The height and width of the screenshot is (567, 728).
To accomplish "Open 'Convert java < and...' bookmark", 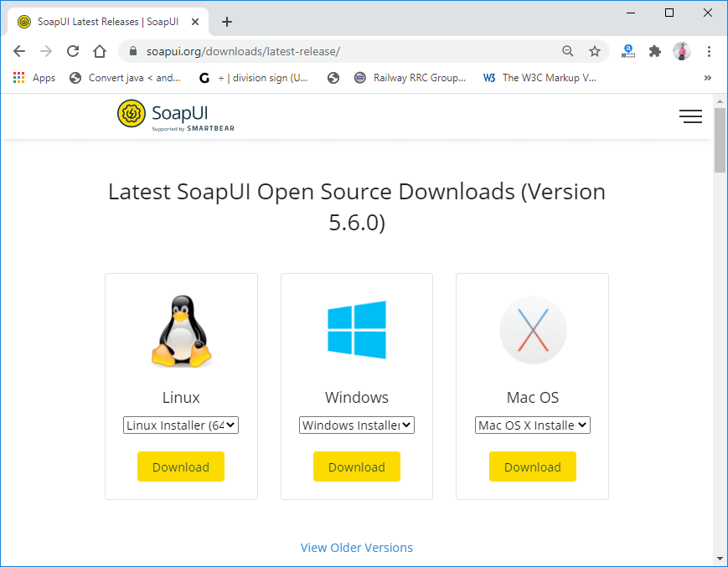I will pyautogui.click(x=125, y=78).
